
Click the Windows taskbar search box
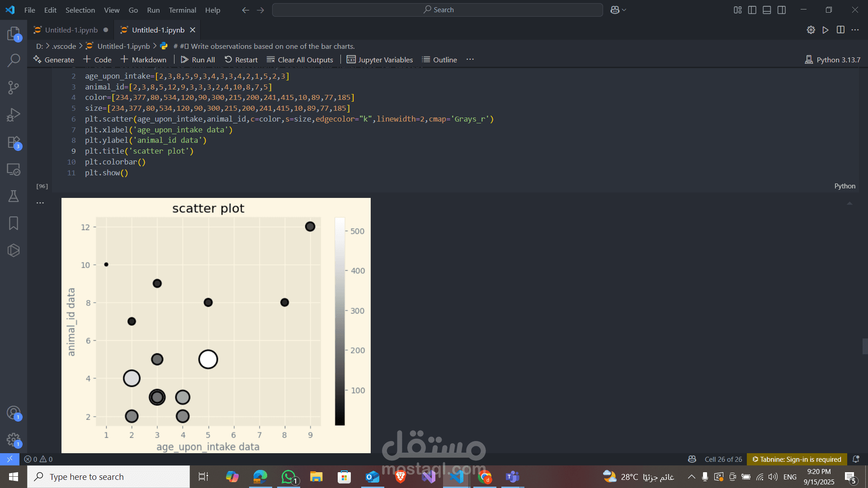108,477
